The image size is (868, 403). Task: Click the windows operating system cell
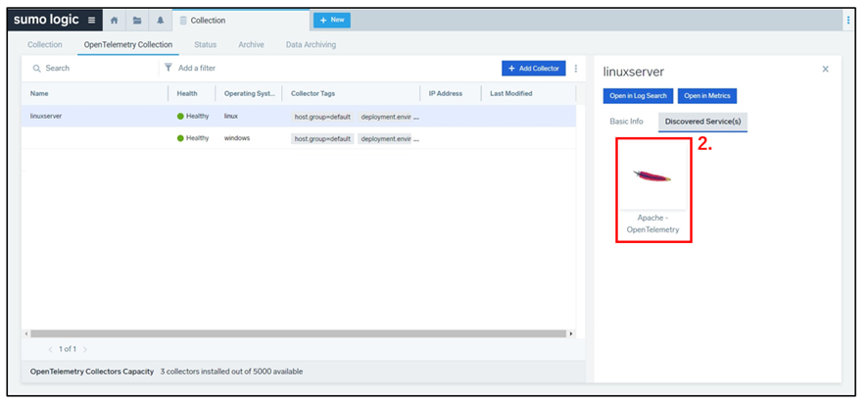coord(237,138)
